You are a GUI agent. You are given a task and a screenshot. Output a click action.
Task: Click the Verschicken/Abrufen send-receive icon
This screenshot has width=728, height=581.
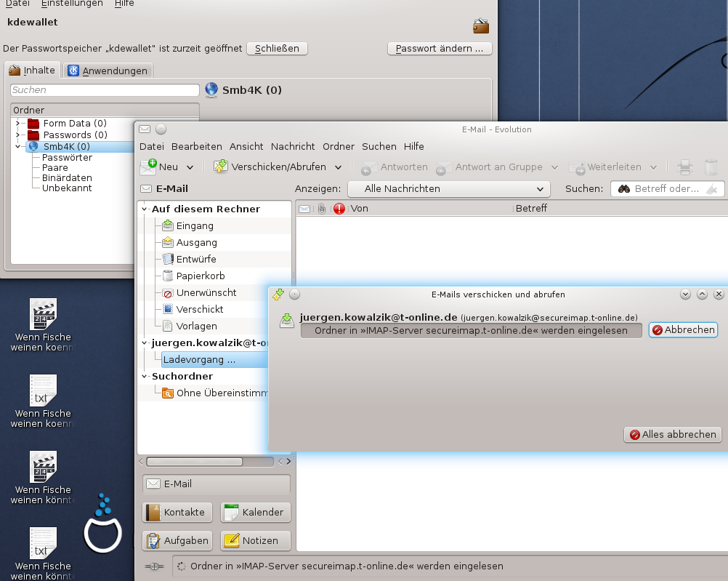click(221, 167)
